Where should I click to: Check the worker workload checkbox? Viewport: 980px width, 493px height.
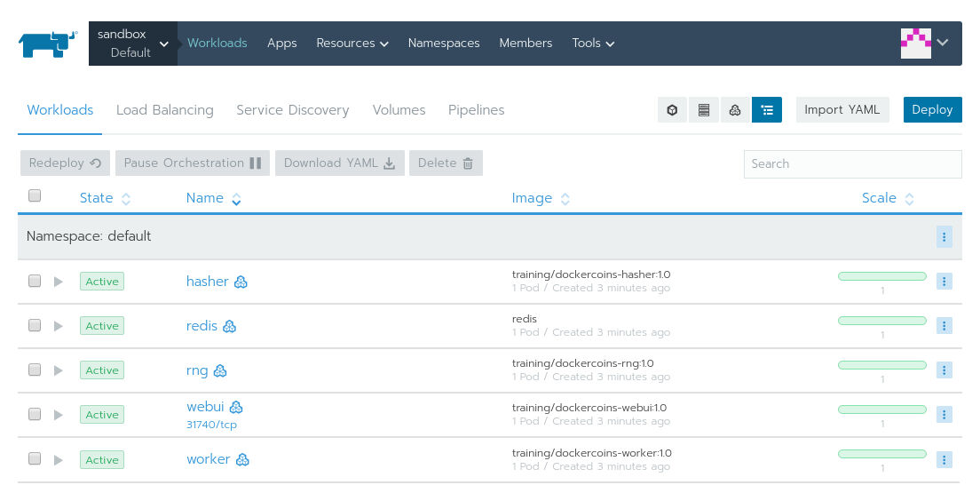[35, 458]
